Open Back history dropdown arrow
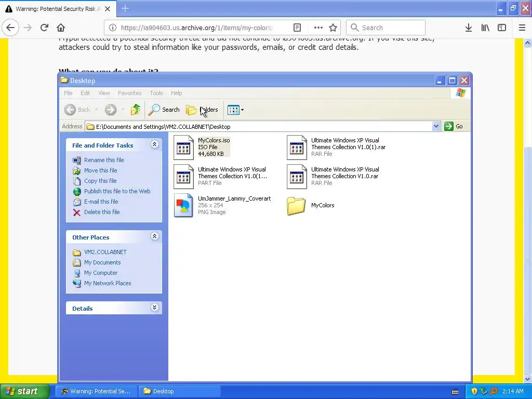 point(96,110)
